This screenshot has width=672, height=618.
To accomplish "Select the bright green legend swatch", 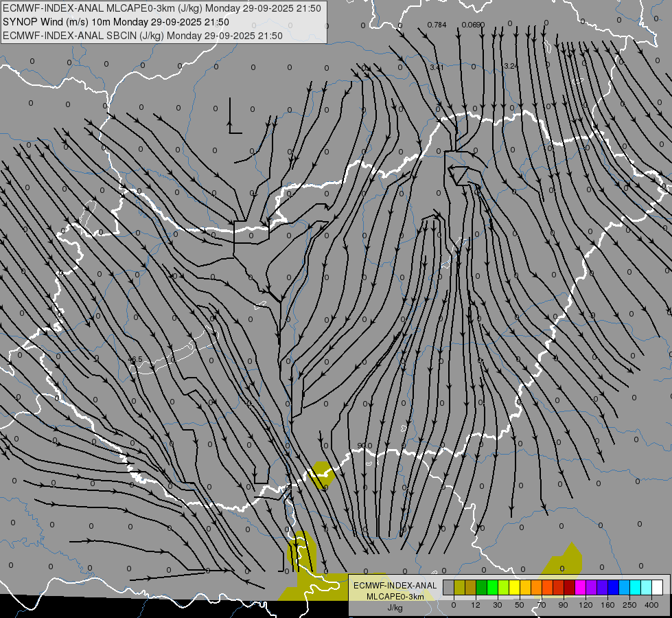I will point(492,587).
